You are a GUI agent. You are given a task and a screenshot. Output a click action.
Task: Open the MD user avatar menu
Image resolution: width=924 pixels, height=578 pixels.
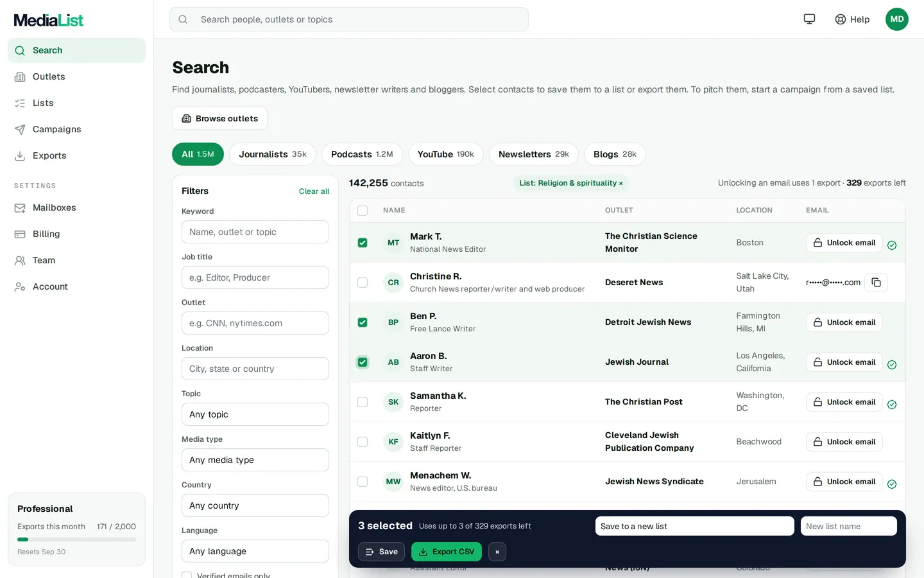[x=897, y=19]
